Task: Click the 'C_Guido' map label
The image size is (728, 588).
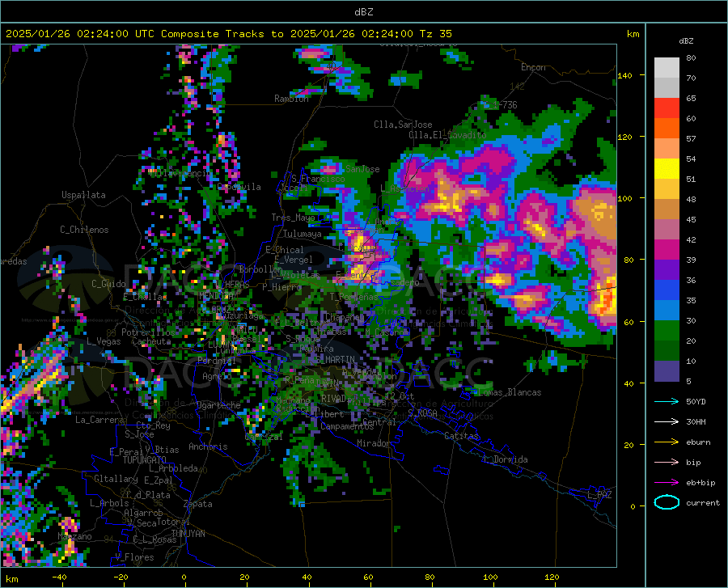Action: click(x=108, y=284)
